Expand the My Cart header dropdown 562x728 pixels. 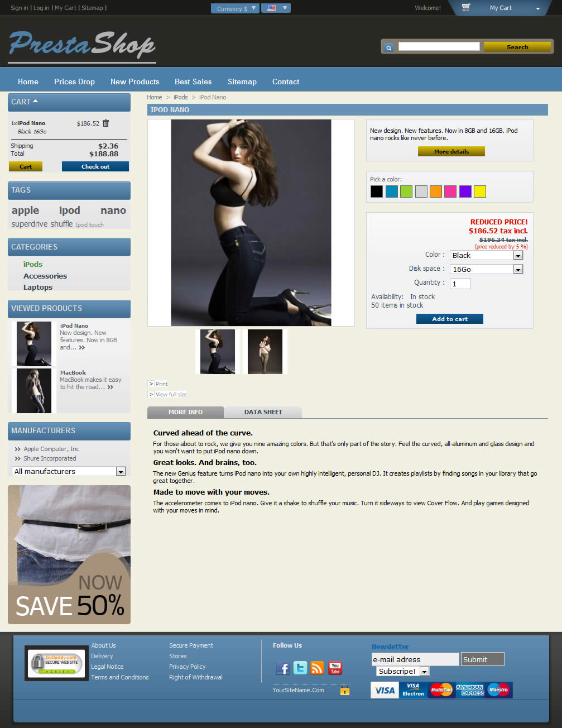tap(538, 8)
